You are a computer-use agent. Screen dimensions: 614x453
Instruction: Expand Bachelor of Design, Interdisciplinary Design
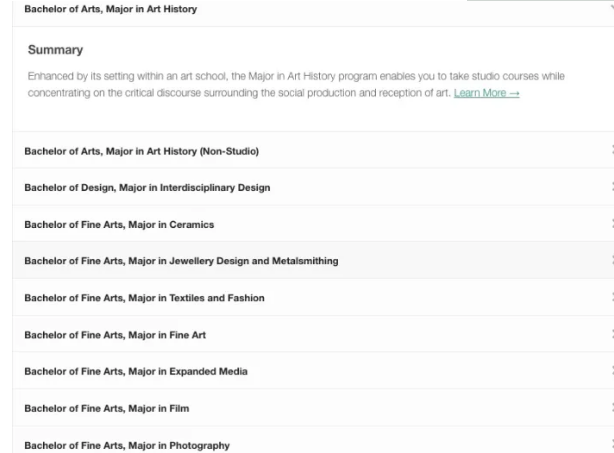click(x=147, y=188)
